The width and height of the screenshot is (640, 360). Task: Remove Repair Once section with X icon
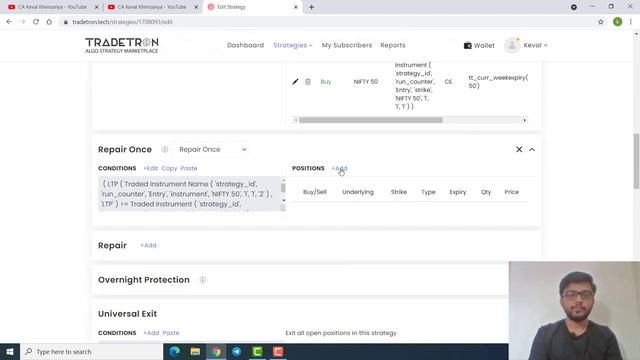point(519,149)
